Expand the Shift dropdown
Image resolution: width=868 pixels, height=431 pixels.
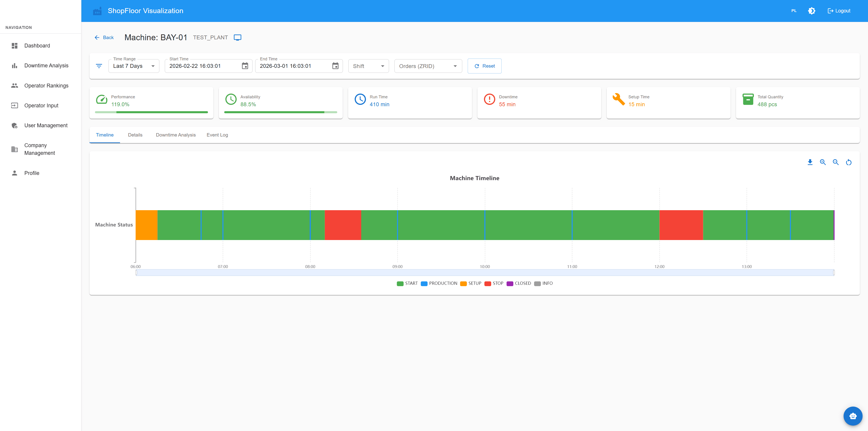click(x=369, y=66)
